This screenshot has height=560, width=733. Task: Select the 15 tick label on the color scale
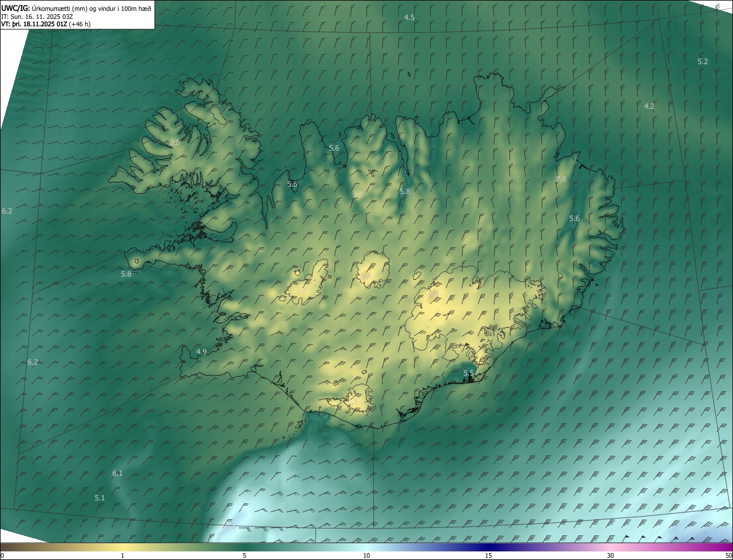point(488,556)
